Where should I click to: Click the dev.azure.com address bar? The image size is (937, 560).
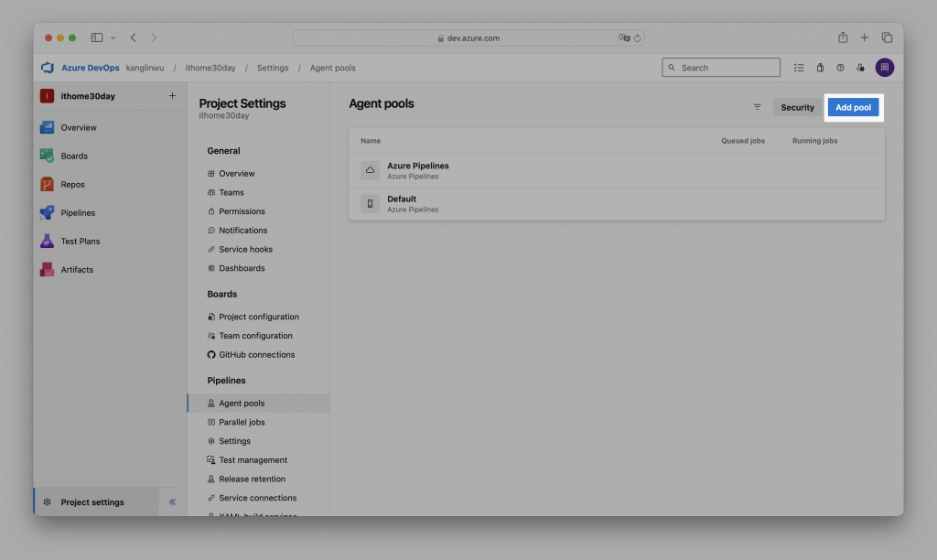pyautogui.click(x=468, y=38)
